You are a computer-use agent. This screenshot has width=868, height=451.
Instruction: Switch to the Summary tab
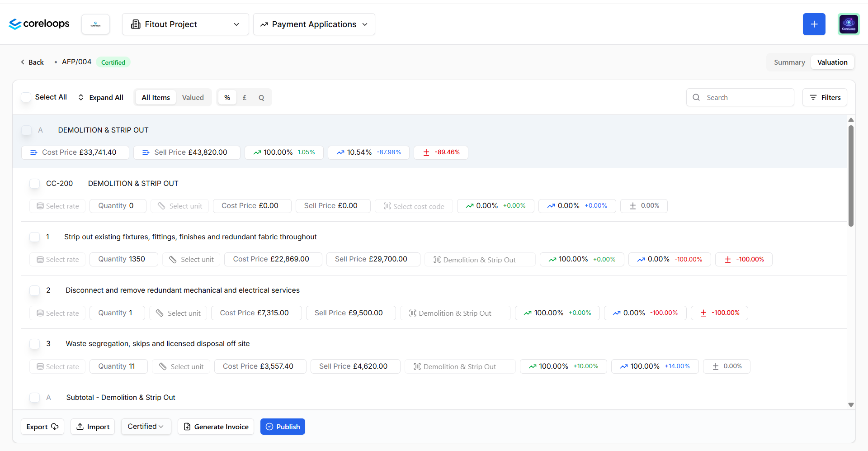(789, 62)
